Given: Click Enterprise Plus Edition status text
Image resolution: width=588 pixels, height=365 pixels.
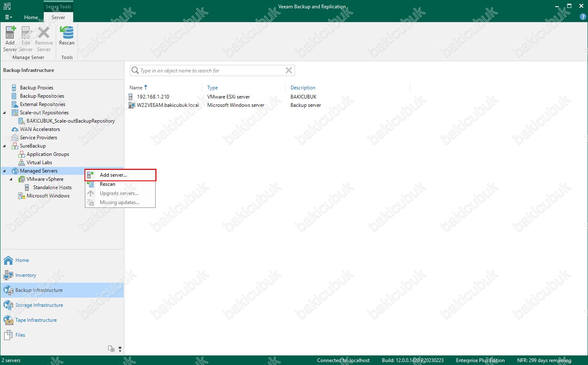Looking at the screenshot, I should tap(480, 360).
